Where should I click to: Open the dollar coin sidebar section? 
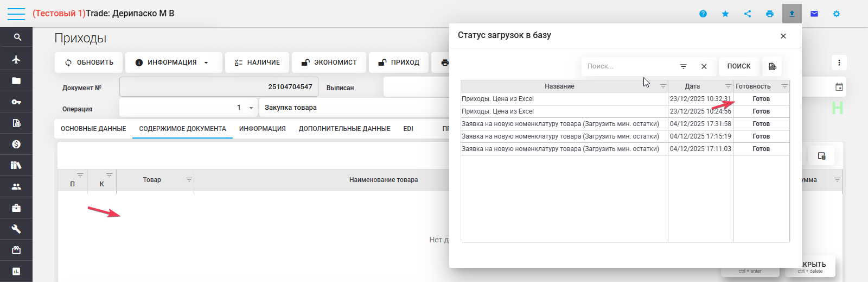tap(16, 144)
